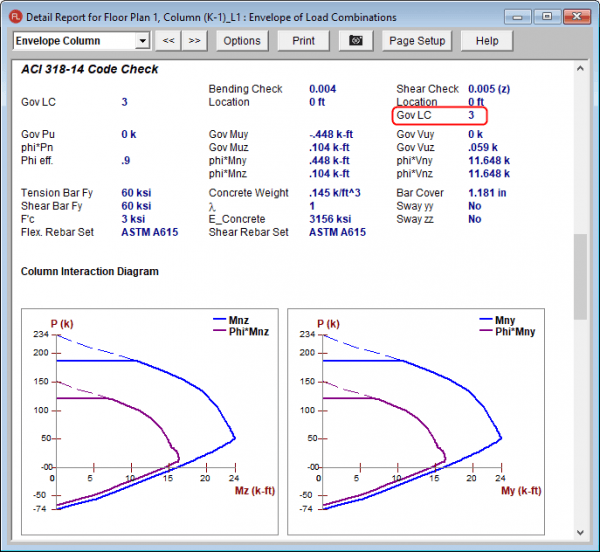Viewport: 600px width, 552px height.
Task: Expand the Envelope Column dropdown arrow
Action: pyautogui.click(x=142, y=41)
